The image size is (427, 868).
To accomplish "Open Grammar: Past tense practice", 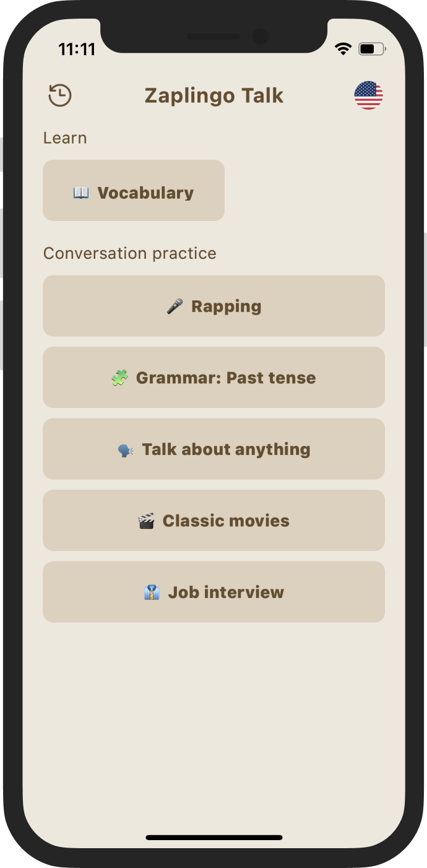I will pyautogui.click(x=213, y=377).
